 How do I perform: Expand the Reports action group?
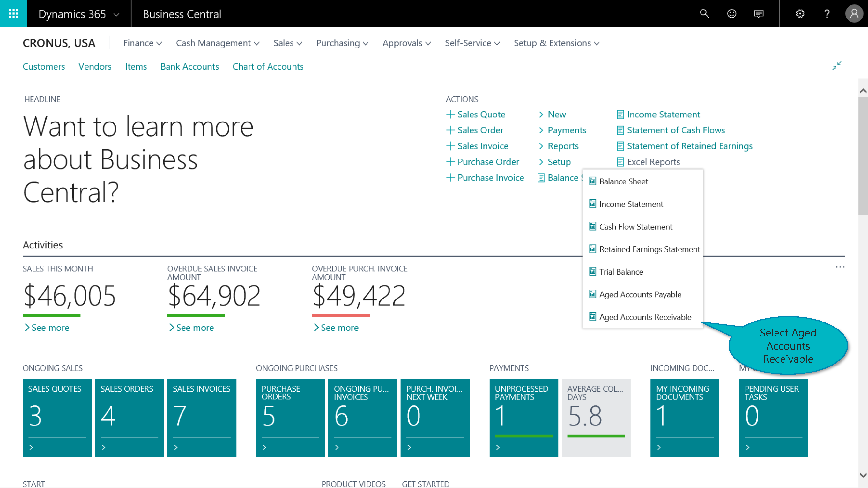(563, 146)
